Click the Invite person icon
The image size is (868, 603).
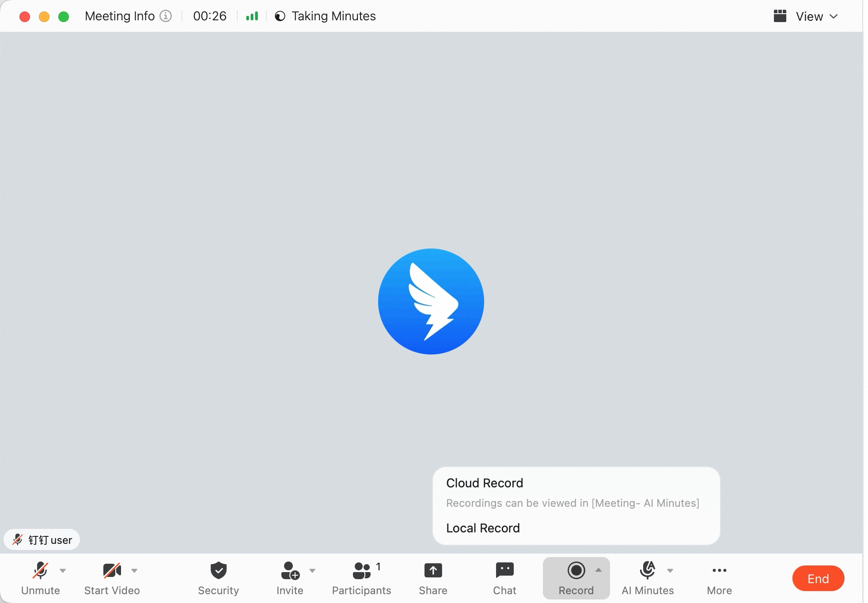(x=290, y=570)
